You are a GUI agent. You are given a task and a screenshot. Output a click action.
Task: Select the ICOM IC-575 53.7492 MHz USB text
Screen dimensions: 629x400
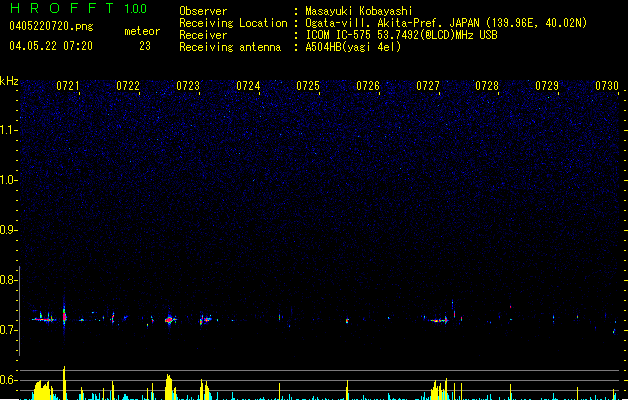click(x=401, y=35)
